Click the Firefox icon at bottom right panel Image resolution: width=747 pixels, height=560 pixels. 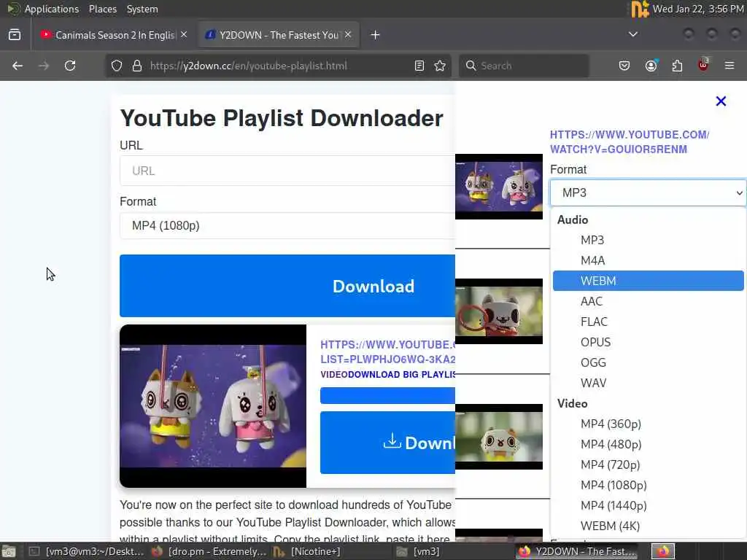663,551
